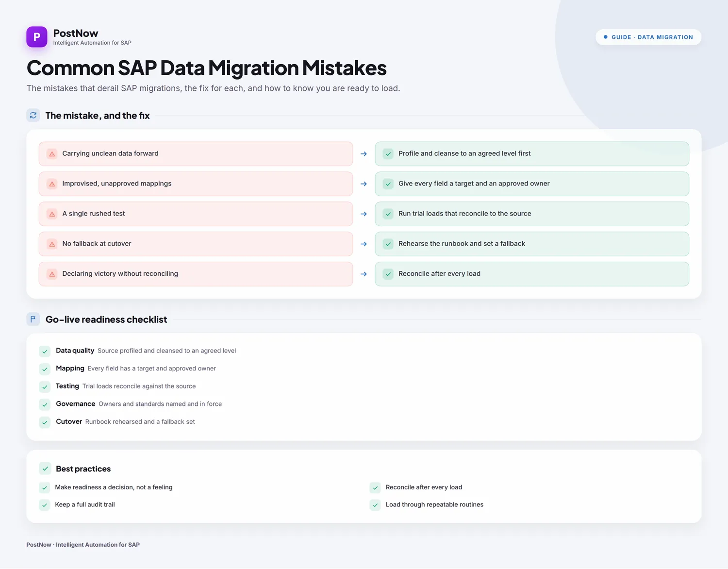728x569 pixels.
Task: Click warning icon on No fallback at cutover
Action: pos(52,244)
